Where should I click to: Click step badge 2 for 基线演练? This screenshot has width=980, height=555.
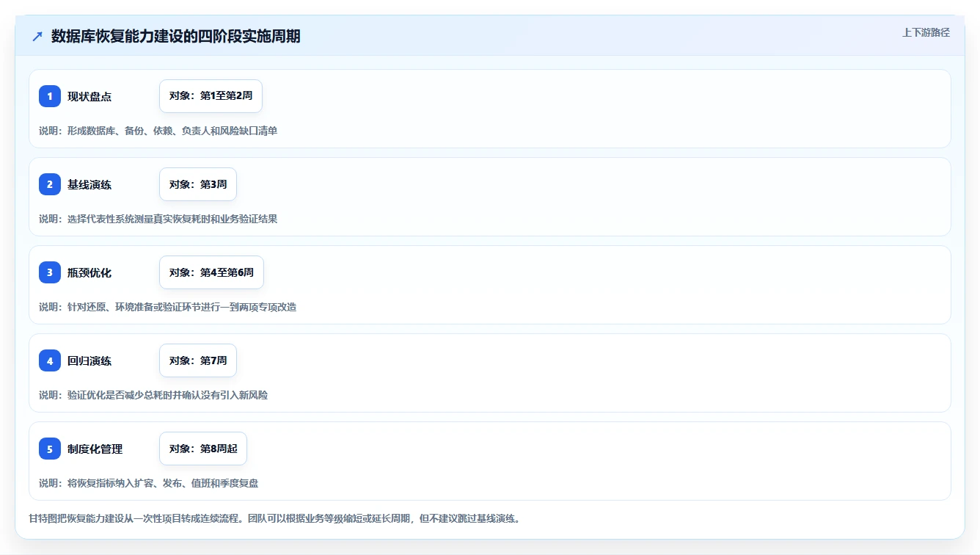coord(50,184)
